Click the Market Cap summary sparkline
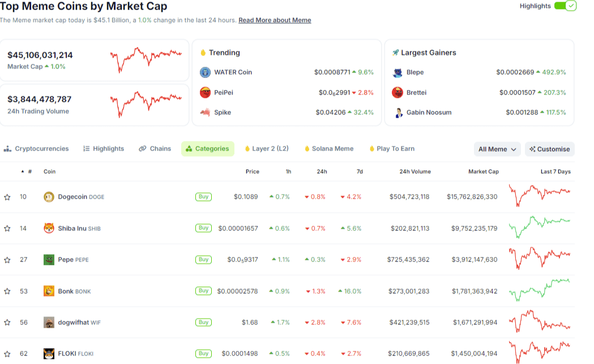Screen dimensions: 594x364 pos(146,60)
